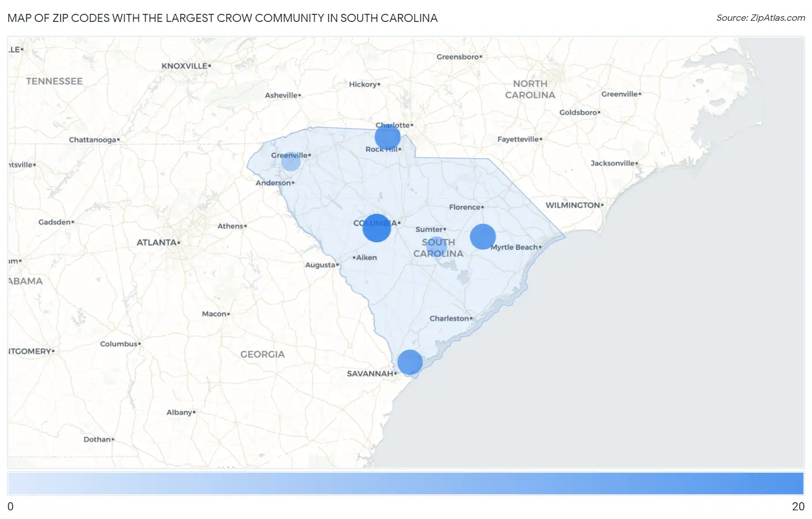
Task: Click the bubble marker near Charlotte
Action: [x=388, y=137]
